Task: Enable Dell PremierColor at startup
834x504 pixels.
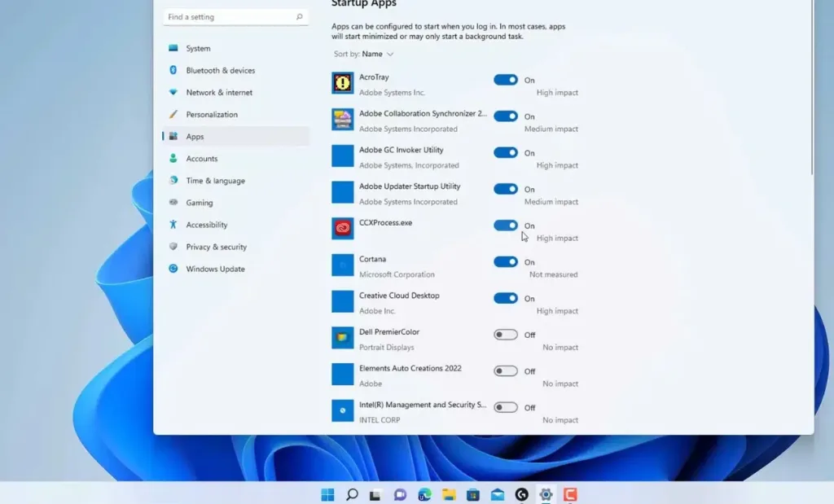Action: [507, 334]
